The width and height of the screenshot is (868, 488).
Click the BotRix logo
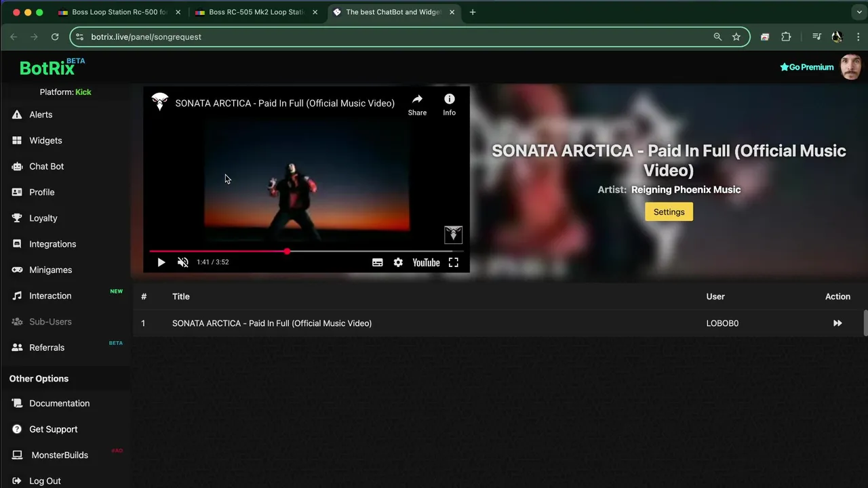point(52,66)
